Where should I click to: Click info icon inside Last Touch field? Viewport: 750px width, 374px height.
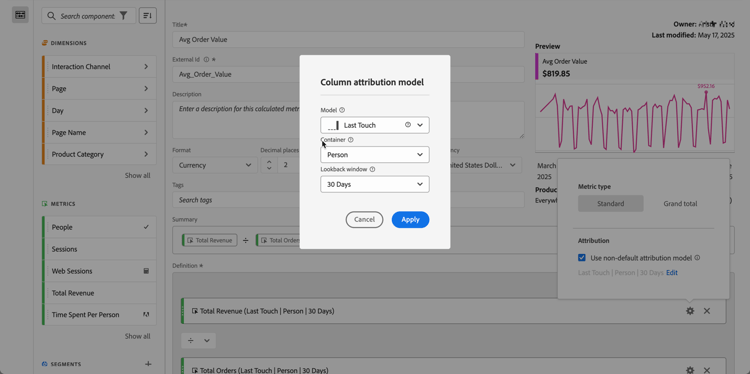(x=408, y=124)
